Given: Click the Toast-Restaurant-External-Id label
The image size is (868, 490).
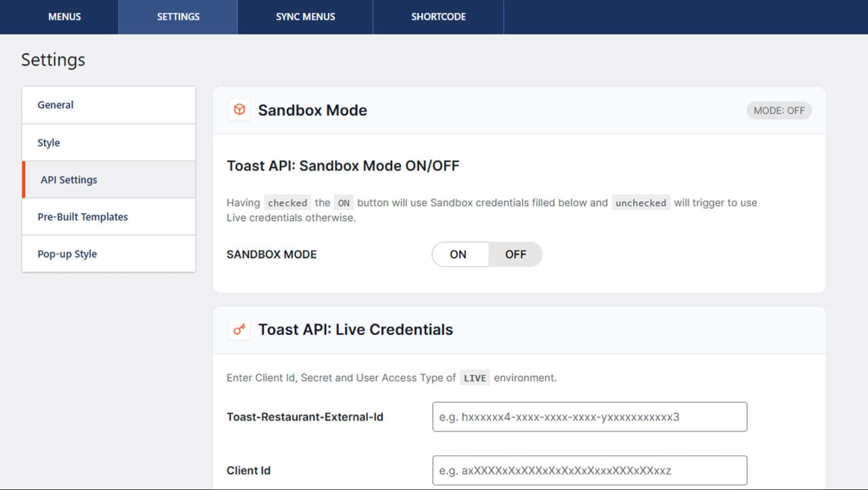Looking at the screenshot, I should pyautogui.click(x=305, y=417).
